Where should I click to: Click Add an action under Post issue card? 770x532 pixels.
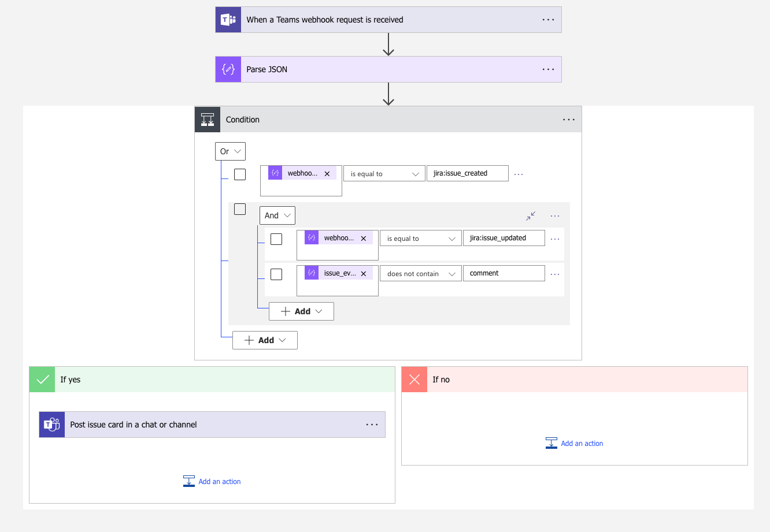point(212,481)
